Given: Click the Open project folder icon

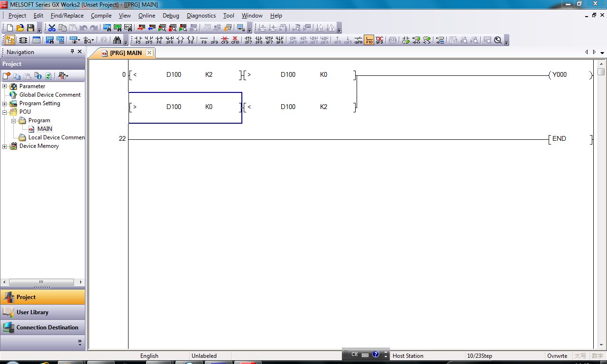Looking at the screenshot, I should click(x=20, y=28).
